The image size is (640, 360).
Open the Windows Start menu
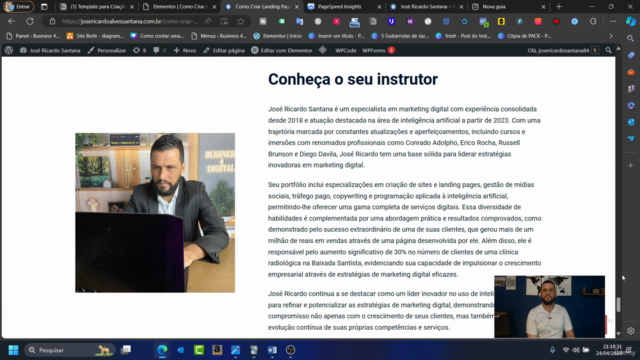[x=13, y=350]
